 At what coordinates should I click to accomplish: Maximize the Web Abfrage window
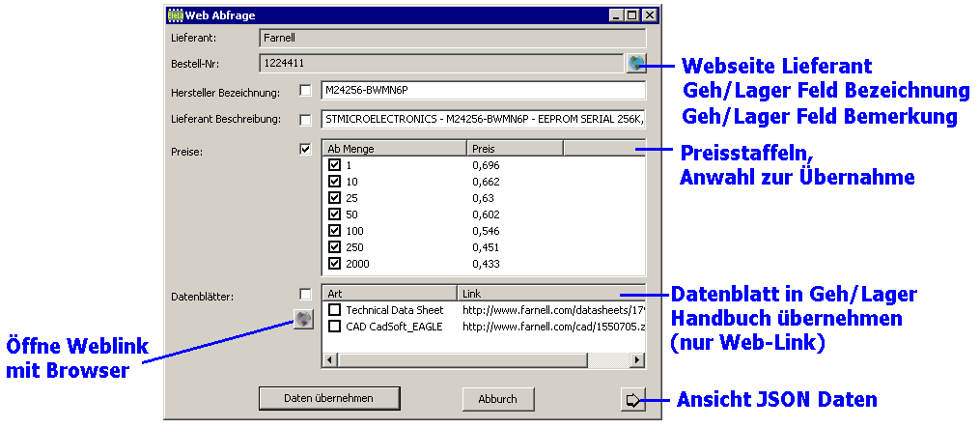point(631,15)
